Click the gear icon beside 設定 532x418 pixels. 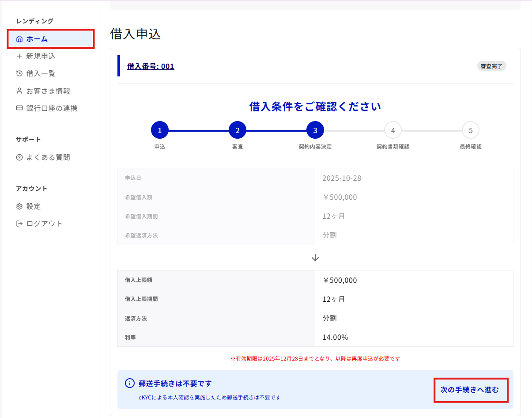(x=19, y=206)
